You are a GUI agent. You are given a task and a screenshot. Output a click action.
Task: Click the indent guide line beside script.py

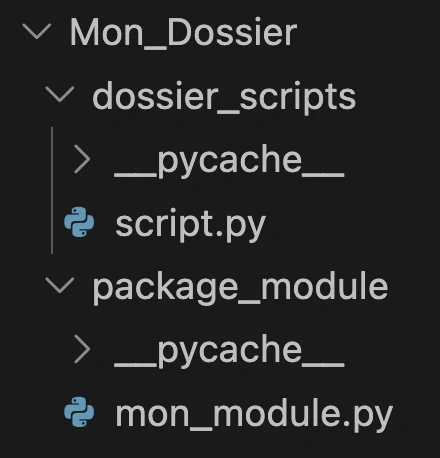pyautogui.click(x=52, y=190)
